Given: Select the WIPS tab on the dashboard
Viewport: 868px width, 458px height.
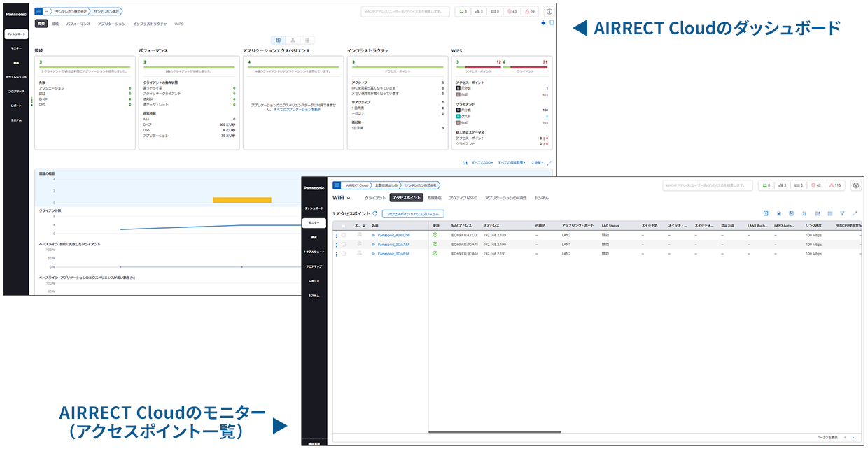Looking at the screenshot, I should [179, 23].
